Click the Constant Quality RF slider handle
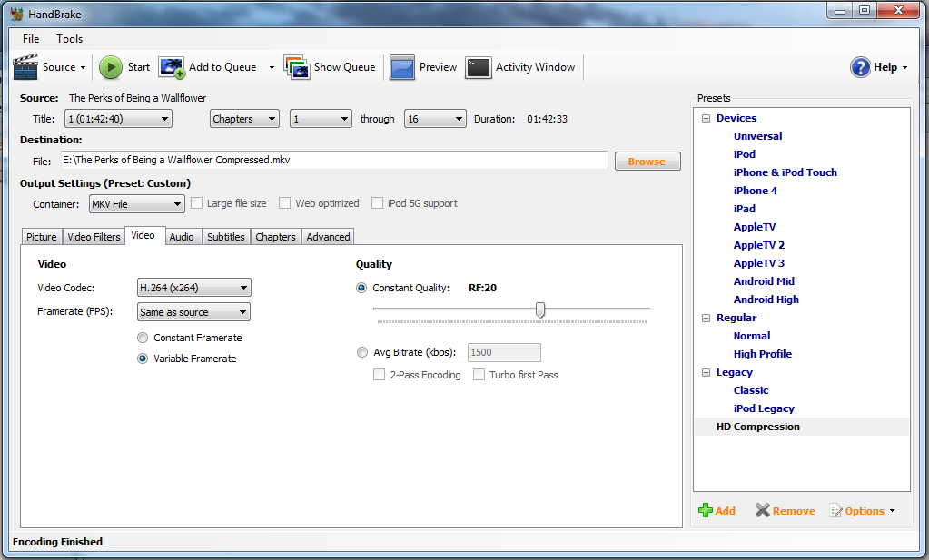The height and width of the screenshot is (560, 929). coord(540,309)
